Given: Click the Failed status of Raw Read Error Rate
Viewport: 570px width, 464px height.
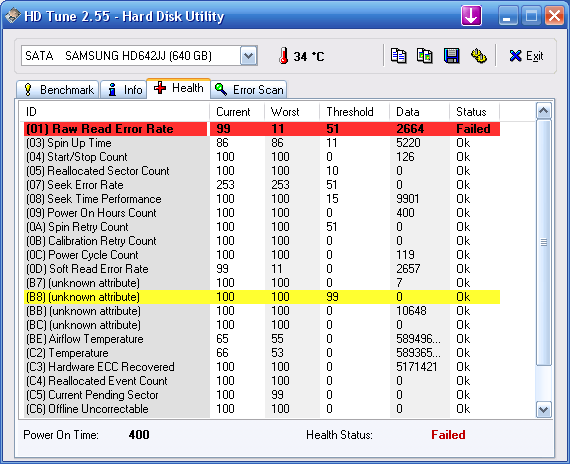Looking at the screenshot, I should [x=473, y=129].
